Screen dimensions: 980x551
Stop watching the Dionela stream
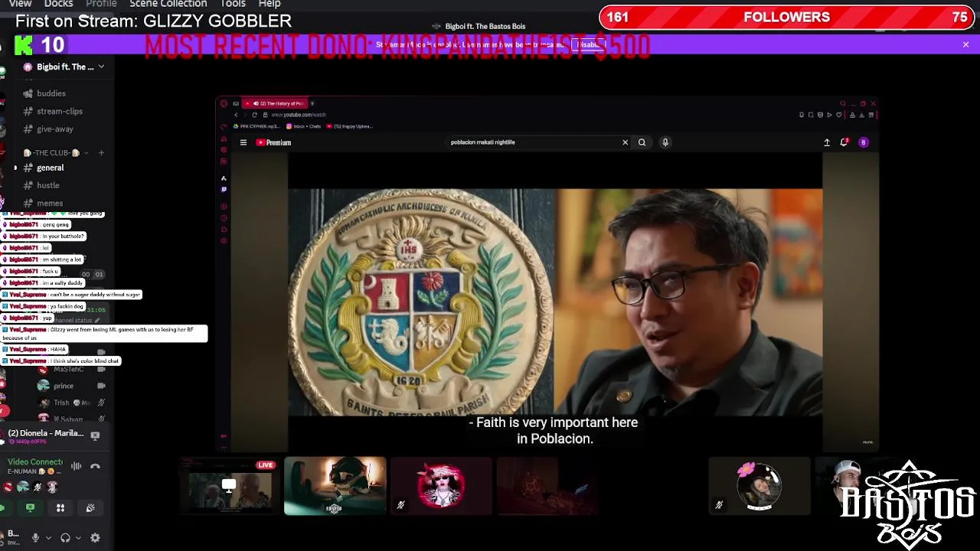95,435
